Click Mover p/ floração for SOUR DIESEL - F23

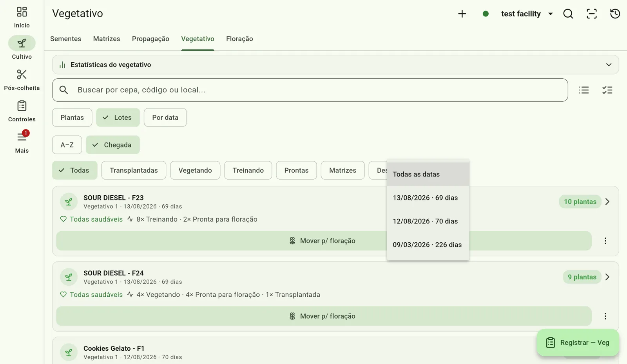[324, 241]
